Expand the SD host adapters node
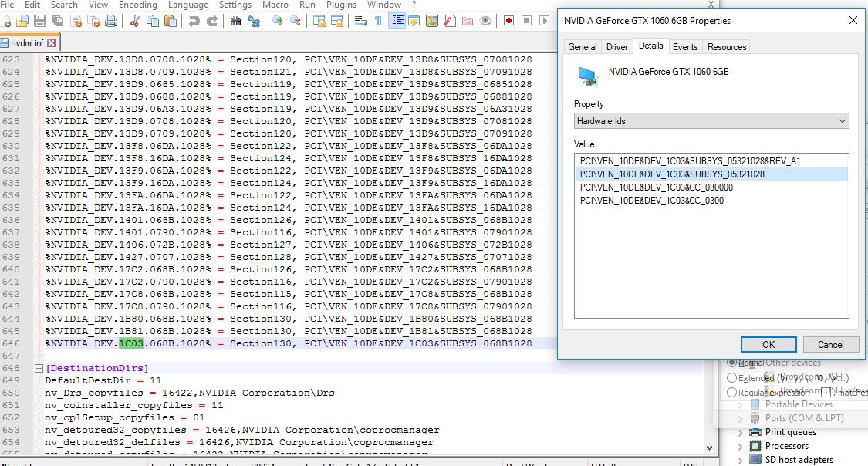 click(x=740, y=460)
